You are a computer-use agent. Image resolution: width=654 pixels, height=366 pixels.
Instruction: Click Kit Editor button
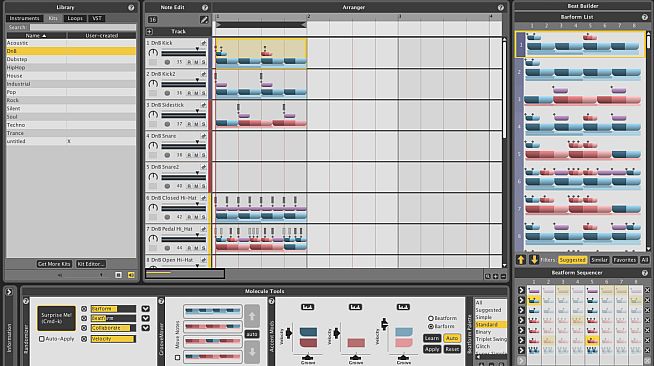tap(91, 264)
